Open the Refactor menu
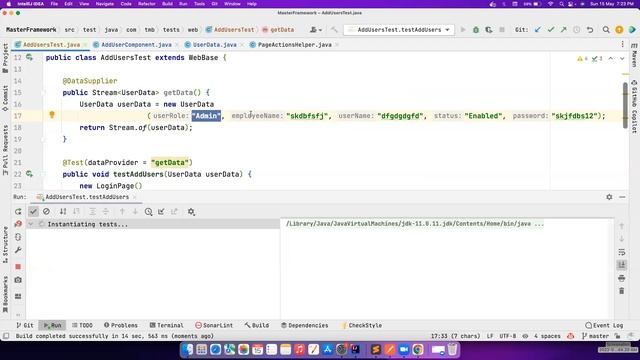Image resolution: width=640 pixels, height=360 pixels. tap(147, 4)
